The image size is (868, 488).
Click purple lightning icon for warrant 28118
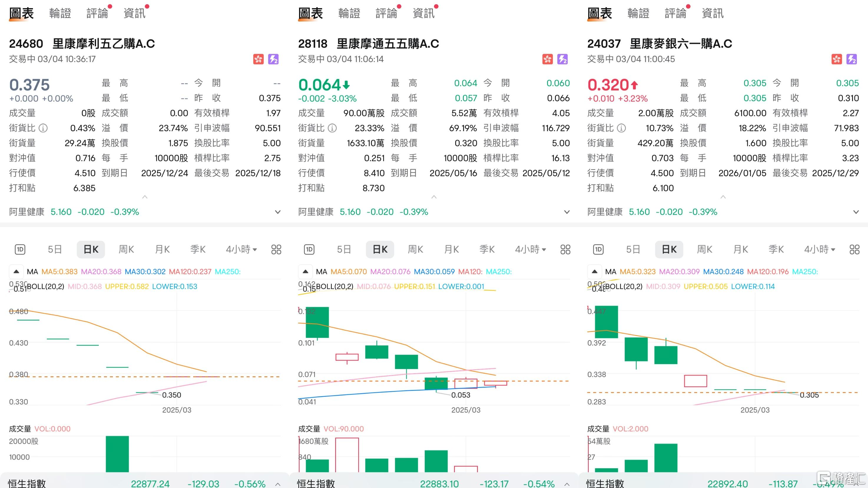pos(562,59)
